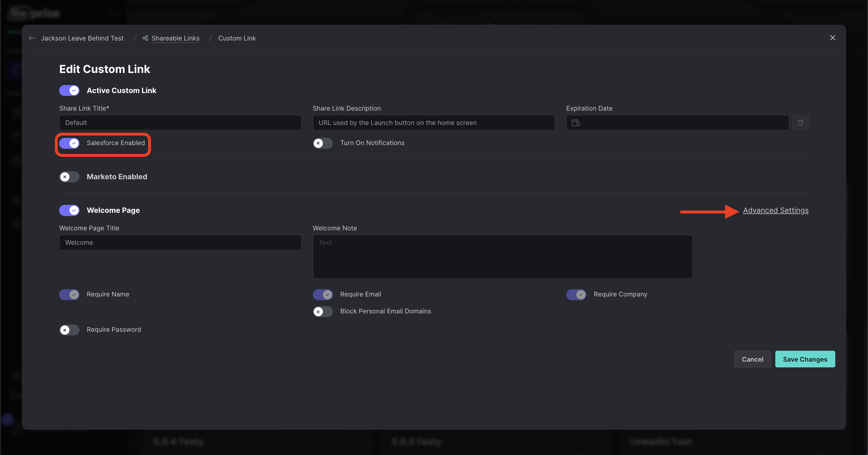
Task: Open the expiration date calendar icon
Action: click(x=576, y=123)
